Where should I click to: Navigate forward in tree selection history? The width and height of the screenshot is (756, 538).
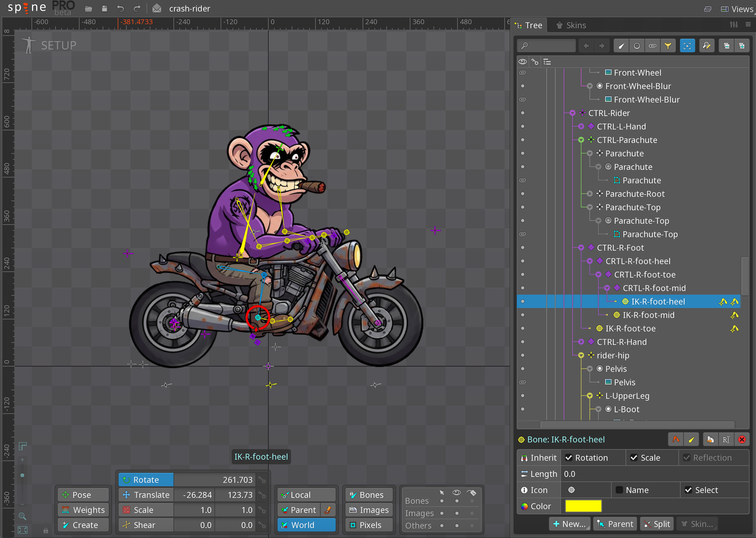[x=602, y=46]
